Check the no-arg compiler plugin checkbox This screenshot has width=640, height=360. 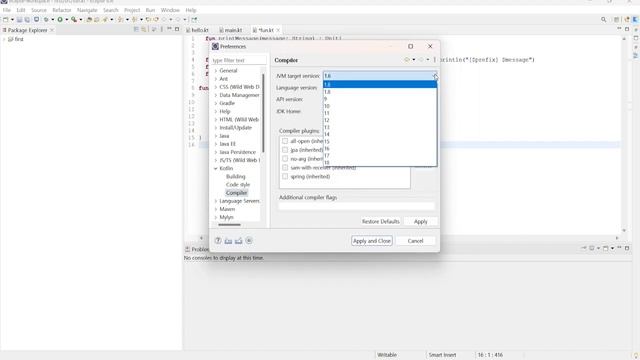tap(285, 159)
